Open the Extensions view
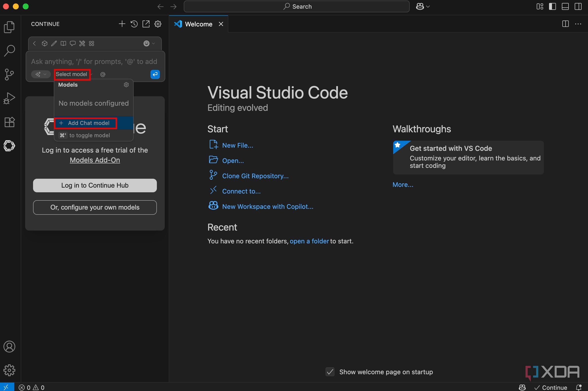Screen dimensions: 588x391 (x=9, y=122)
